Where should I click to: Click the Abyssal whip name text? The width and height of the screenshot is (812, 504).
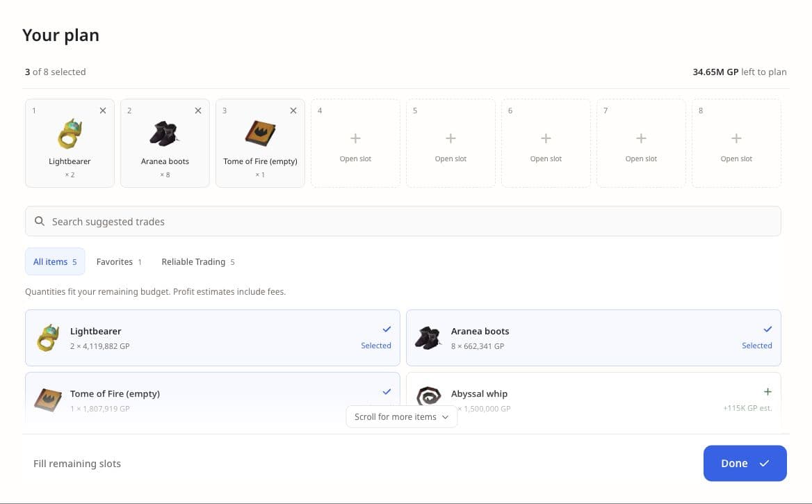[479, 393]
